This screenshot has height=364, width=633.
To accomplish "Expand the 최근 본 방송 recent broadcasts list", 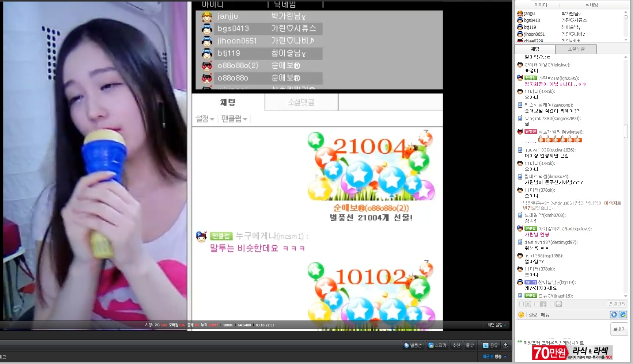I will (494, 356).
